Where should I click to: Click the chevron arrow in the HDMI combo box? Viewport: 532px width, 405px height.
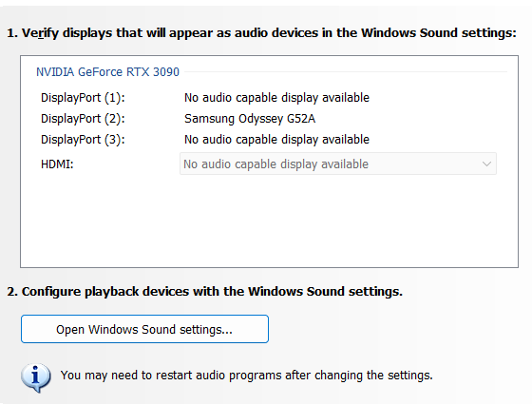coord(486,164)
